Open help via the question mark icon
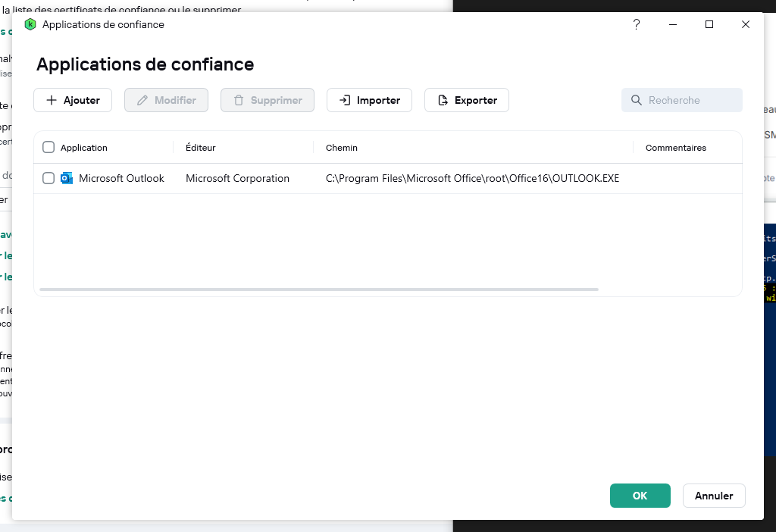This screenshot has width=776, height=532. tap(637, 24)
